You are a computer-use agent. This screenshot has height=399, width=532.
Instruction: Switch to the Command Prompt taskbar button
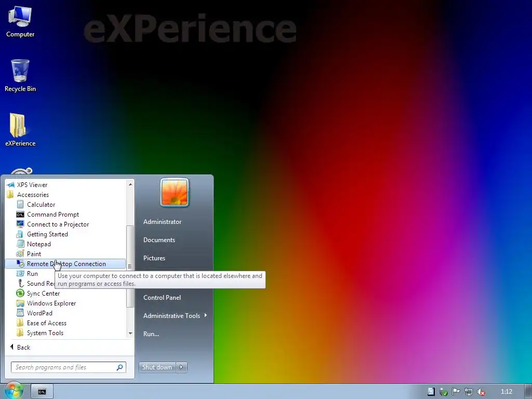click(x=42, y=392)
